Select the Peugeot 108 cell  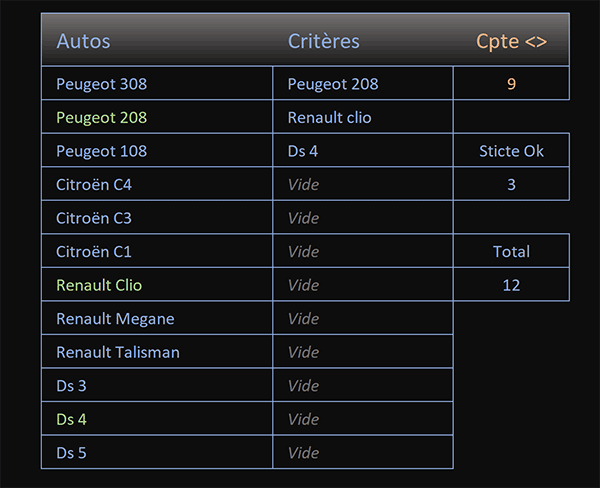[157, 150]
